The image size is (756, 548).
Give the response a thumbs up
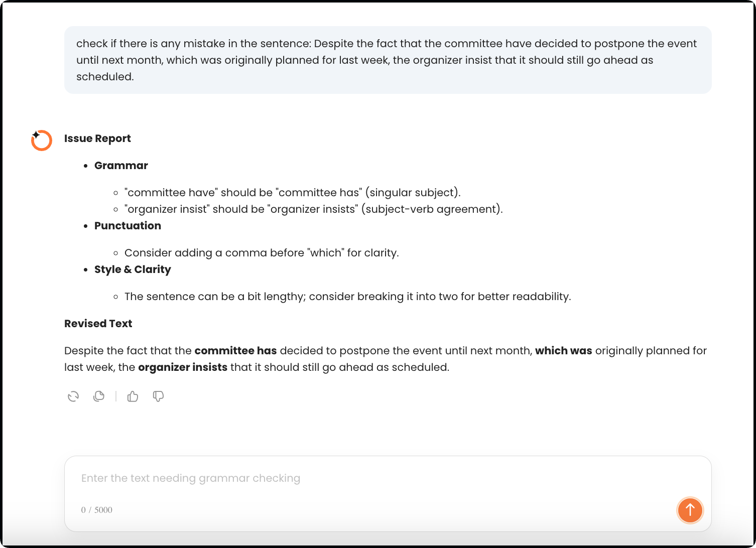(133, 396)
